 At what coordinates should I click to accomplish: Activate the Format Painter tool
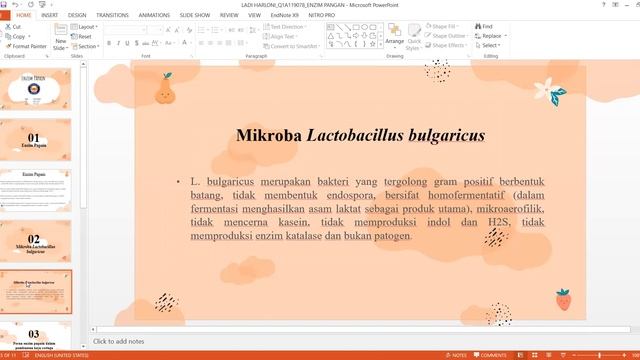(26, 46)
